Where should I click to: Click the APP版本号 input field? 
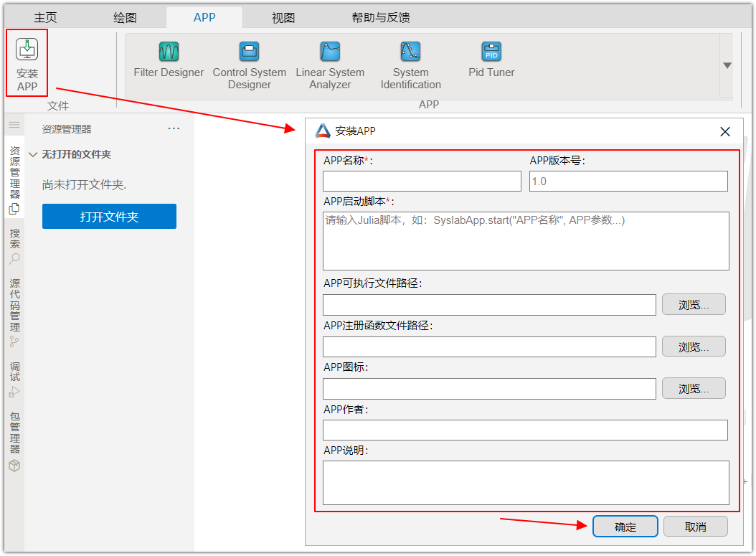point(628,182)
